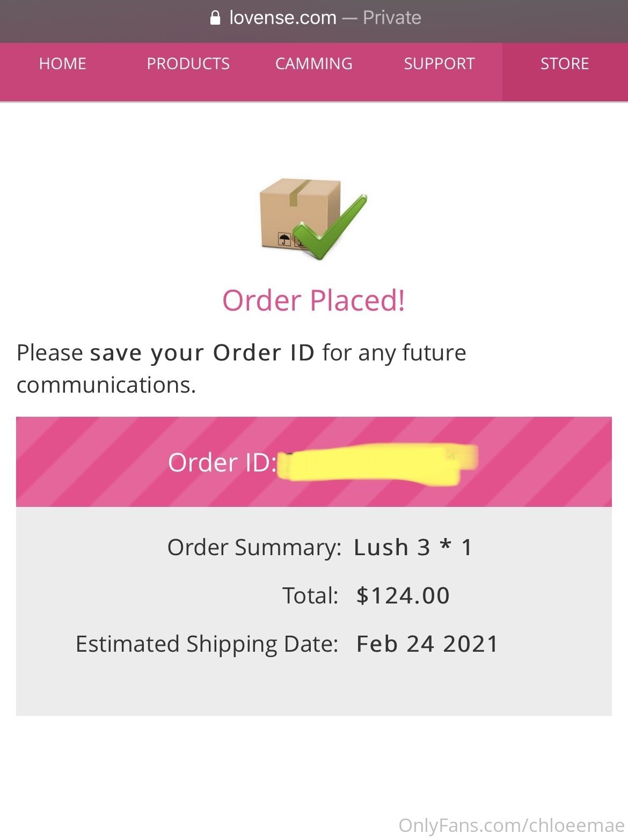
Task: Click the lock icon in address bar
Action: [215, 18]
